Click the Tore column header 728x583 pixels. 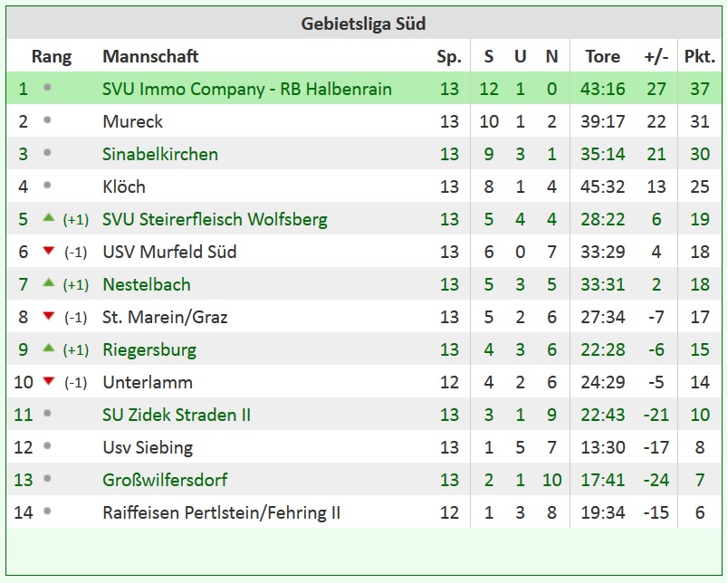[x=603, y=57]
